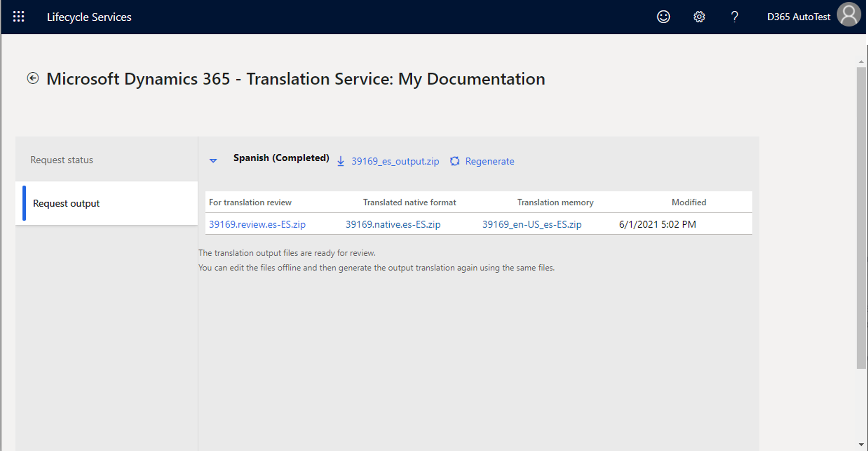Viewport: 868px width, 451px height.
Task: Download 39169_es_output.zip
Action: [395, 162]
